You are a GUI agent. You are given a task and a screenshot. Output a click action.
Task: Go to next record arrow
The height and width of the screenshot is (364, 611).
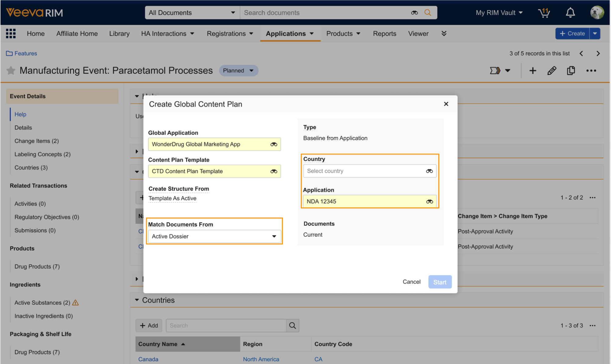(598, 53)
